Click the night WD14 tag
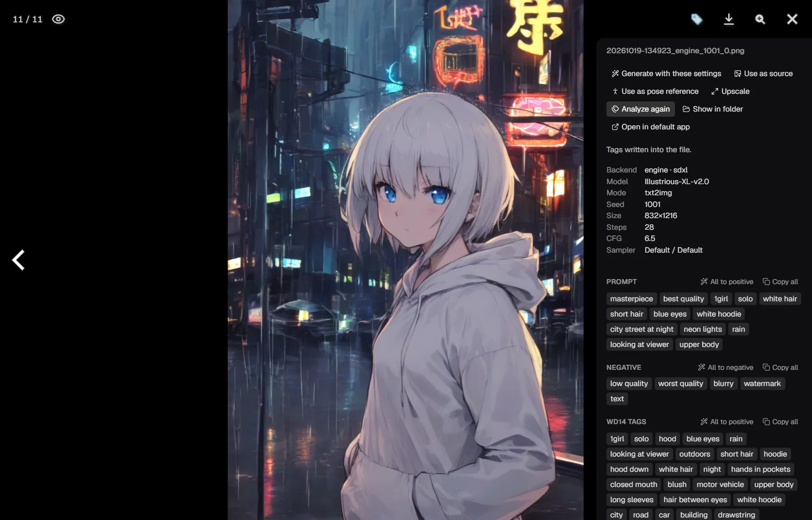812x520 pixels. click(712, 469)
